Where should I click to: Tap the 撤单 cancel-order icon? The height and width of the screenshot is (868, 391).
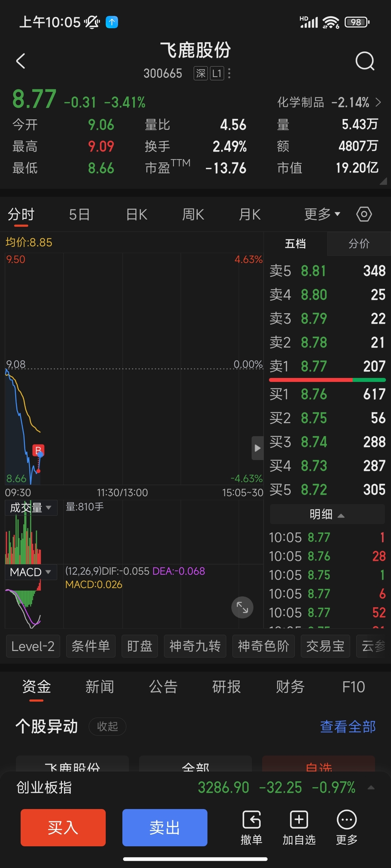[252, 827]
